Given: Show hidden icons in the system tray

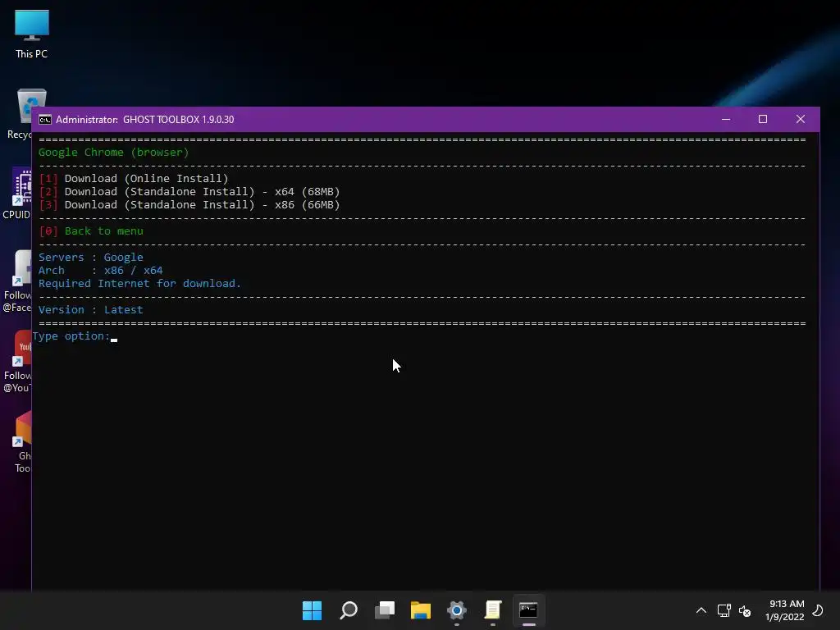Looking at the screenshot, I should click(x=701, y=610).
